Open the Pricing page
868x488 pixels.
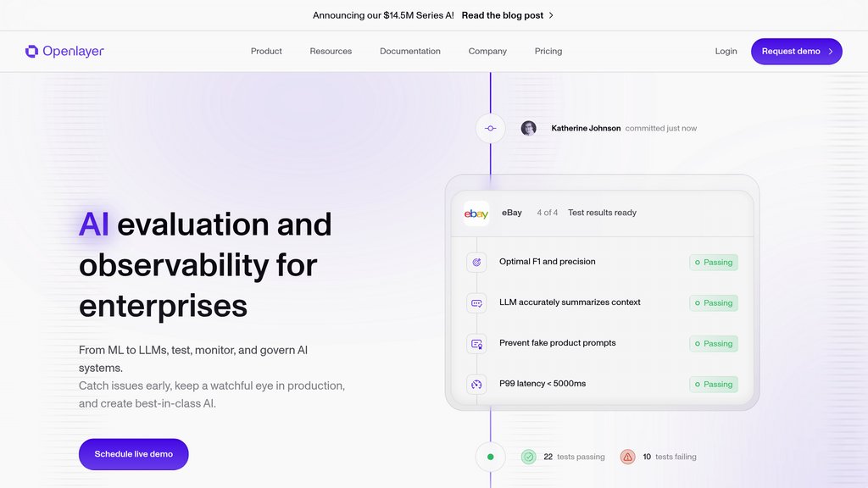(x=548, y=52)
